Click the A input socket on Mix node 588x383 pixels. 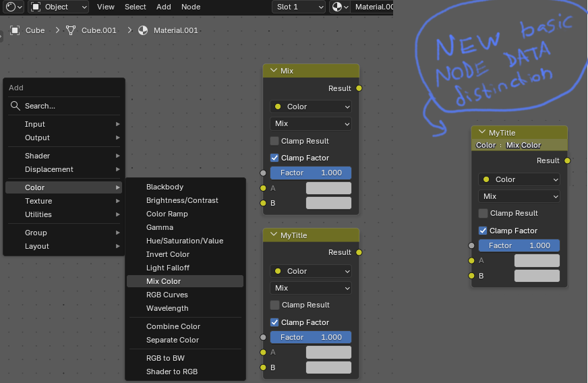[263, 188]
